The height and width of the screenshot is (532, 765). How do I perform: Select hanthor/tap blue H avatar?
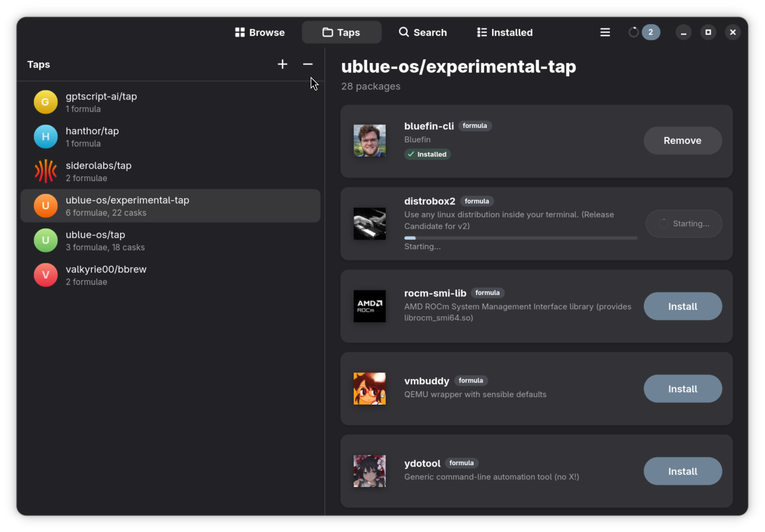point(46,137)
